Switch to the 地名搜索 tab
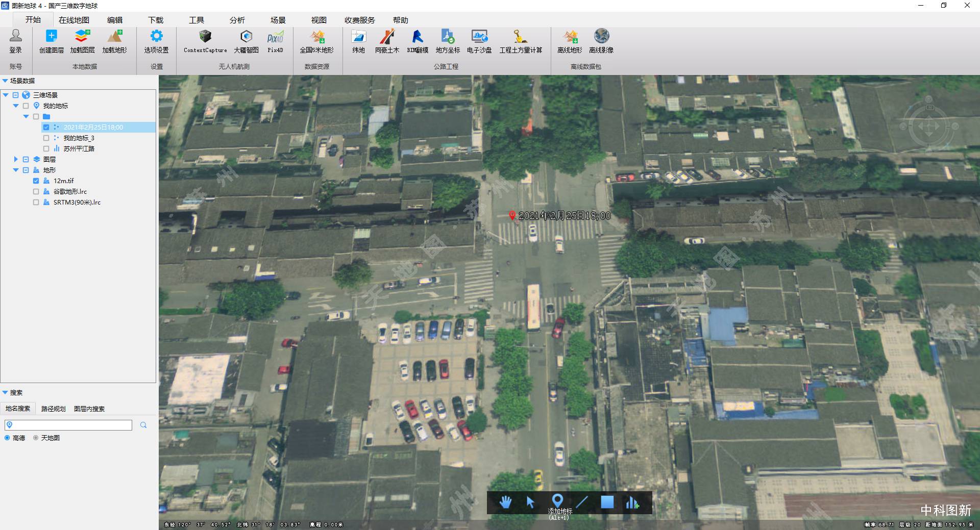The height and width of the screenshot is (530, 980). pos(18,409)
